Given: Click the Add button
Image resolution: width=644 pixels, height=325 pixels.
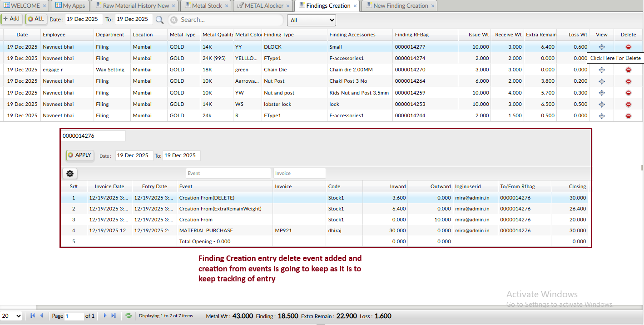Looking at the screenshot, I should click(x=11, y=19).
